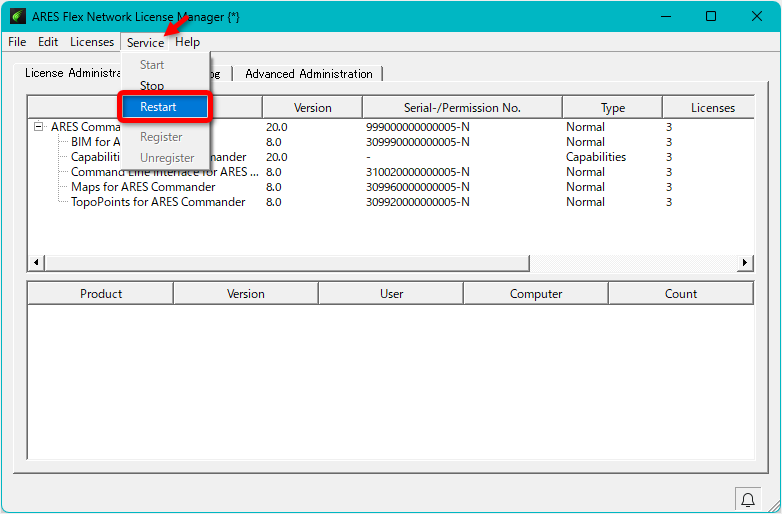Click the greyed-out Register entry

click(x=165, y=137)
